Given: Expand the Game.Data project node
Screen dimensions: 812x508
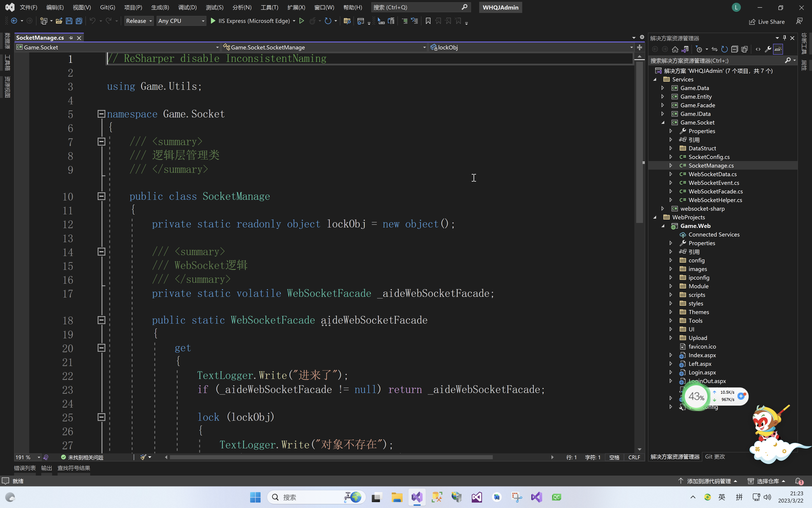Looking at the screenshot, I should pos(663,88).
